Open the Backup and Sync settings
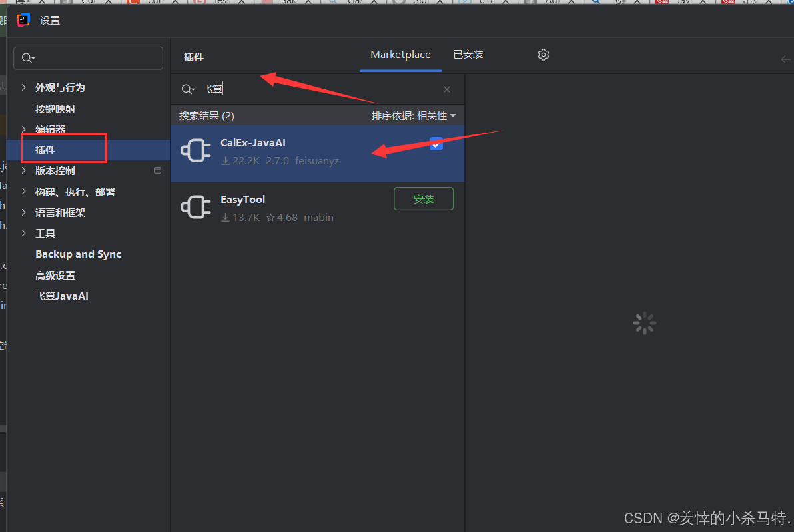794x532 pixels. (x=79, y=254)
